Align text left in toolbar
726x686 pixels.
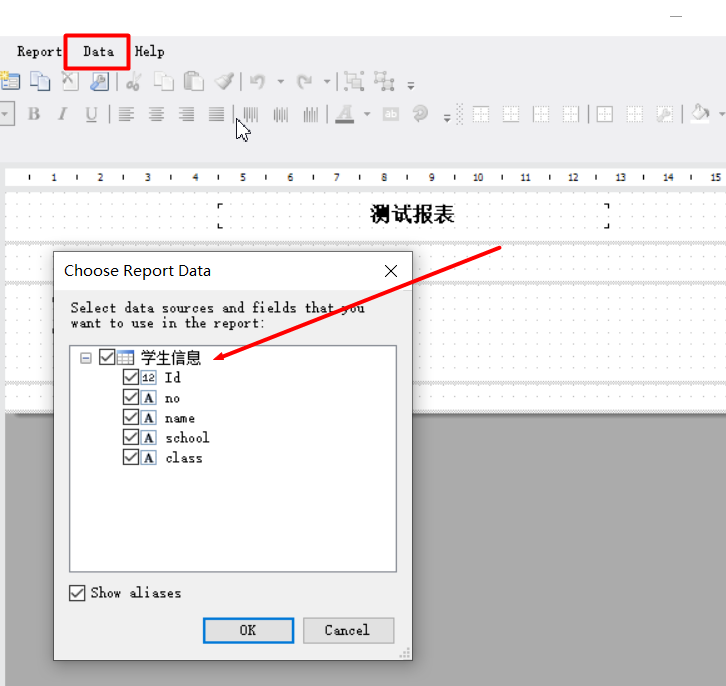tap(126, 114)
